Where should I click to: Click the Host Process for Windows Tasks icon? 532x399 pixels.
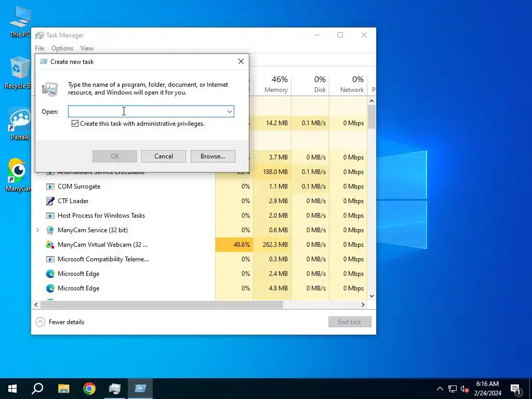(x=50, y=216)
